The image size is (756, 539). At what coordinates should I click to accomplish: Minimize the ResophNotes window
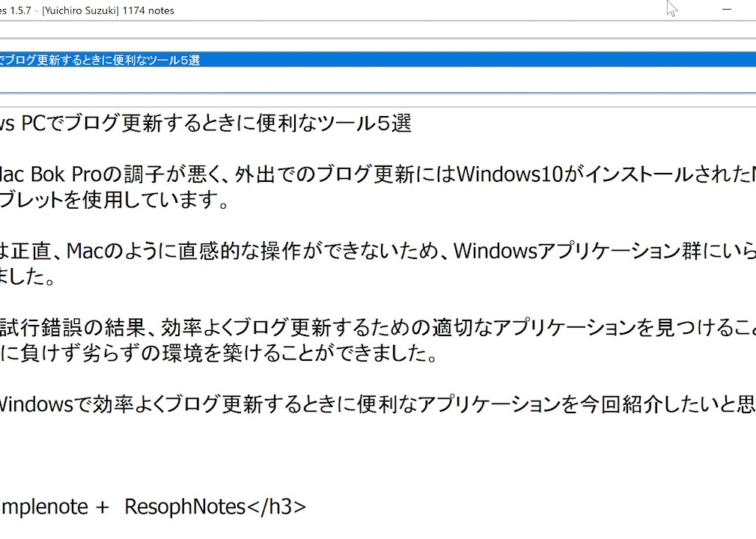point(727,10)
